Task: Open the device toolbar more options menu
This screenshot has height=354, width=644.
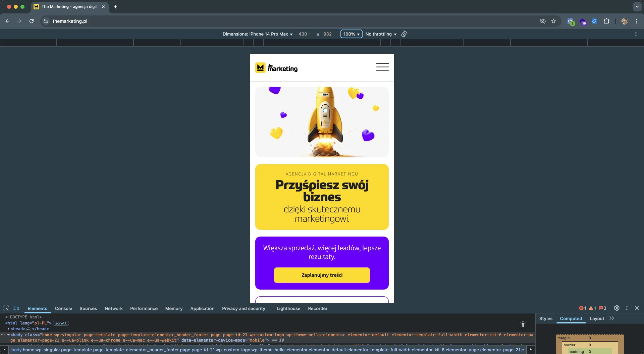Action: [x=636, y=34]
